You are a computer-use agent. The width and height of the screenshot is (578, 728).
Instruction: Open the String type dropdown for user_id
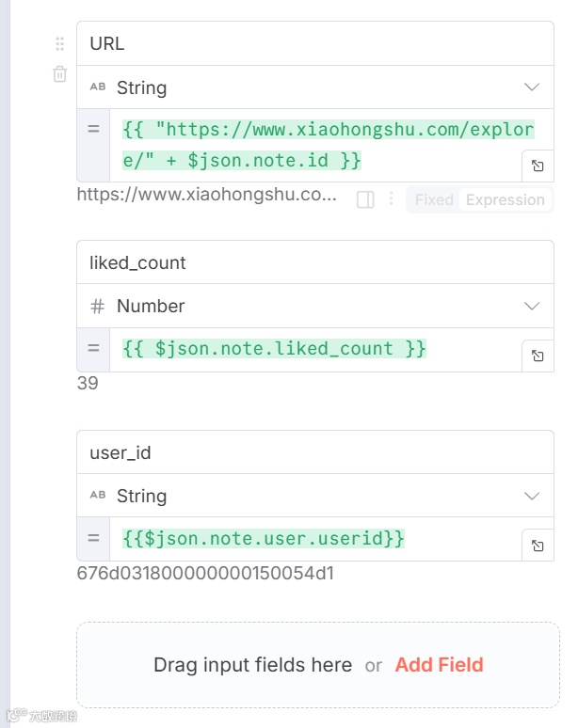315,496
